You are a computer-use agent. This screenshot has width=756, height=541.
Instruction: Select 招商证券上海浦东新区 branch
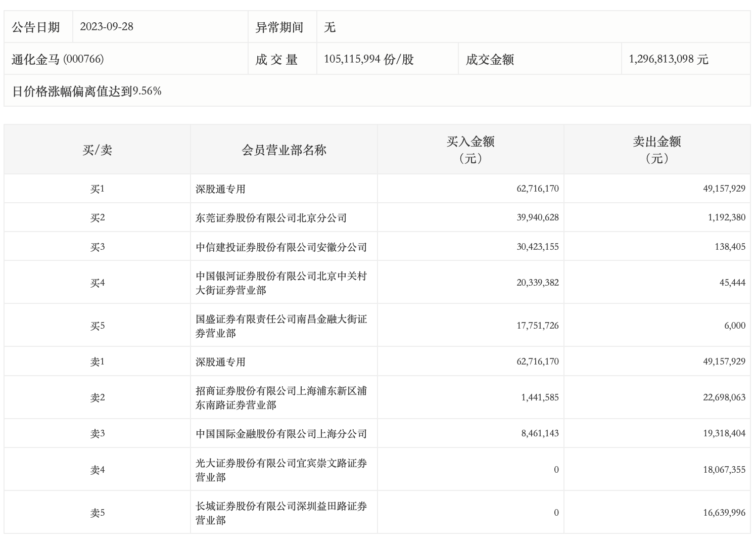point(281,397)
